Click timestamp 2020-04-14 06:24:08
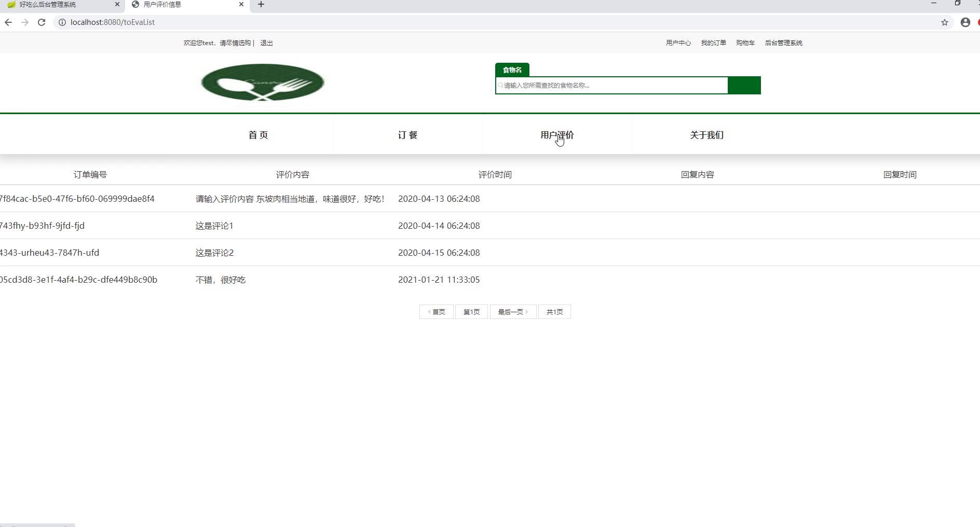Viewport: 980px width, 527px height. [x=439, y=226]
